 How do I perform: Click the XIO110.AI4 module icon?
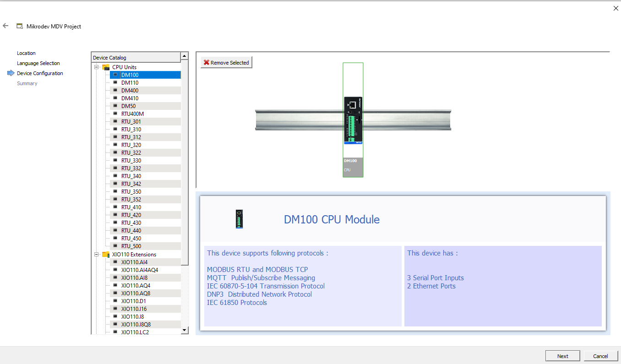coord(115,262)
